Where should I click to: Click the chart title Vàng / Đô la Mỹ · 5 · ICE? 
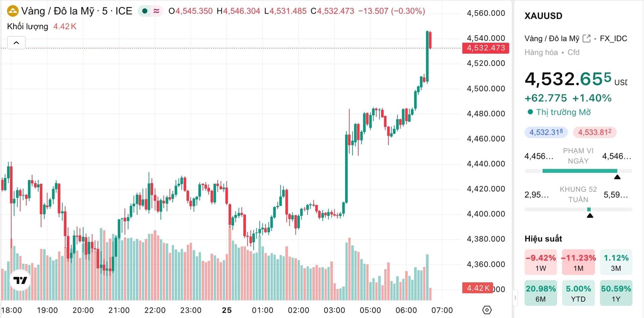pos(76,11)
